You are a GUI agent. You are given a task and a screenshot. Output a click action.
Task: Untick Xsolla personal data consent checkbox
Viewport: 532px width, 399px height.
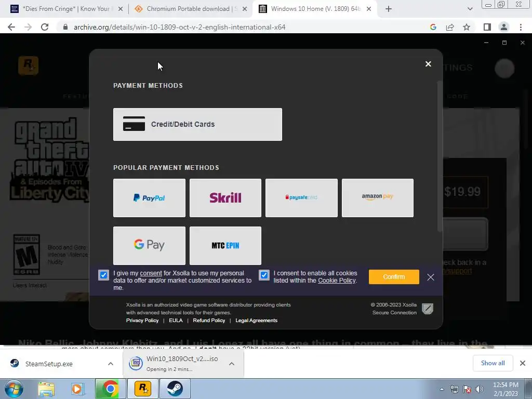coord(103,275)
